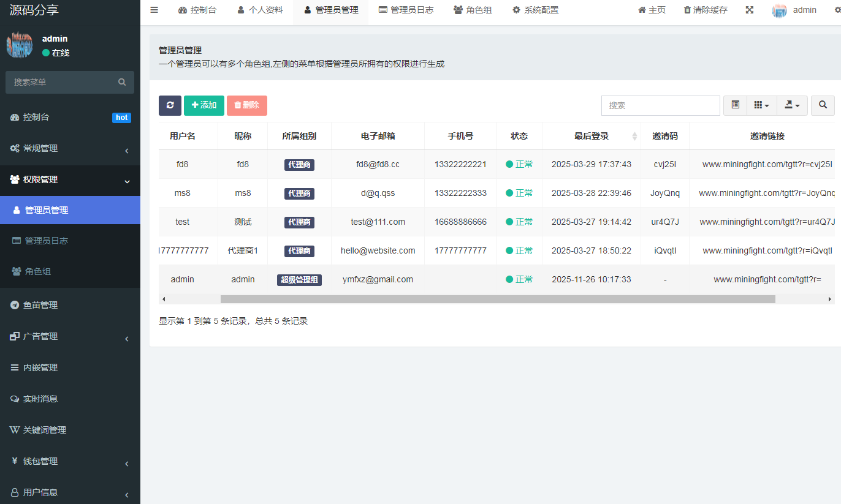
Task: Sort by 最后登录 column header
Action: pyautogui.click(x=592, y=136)
